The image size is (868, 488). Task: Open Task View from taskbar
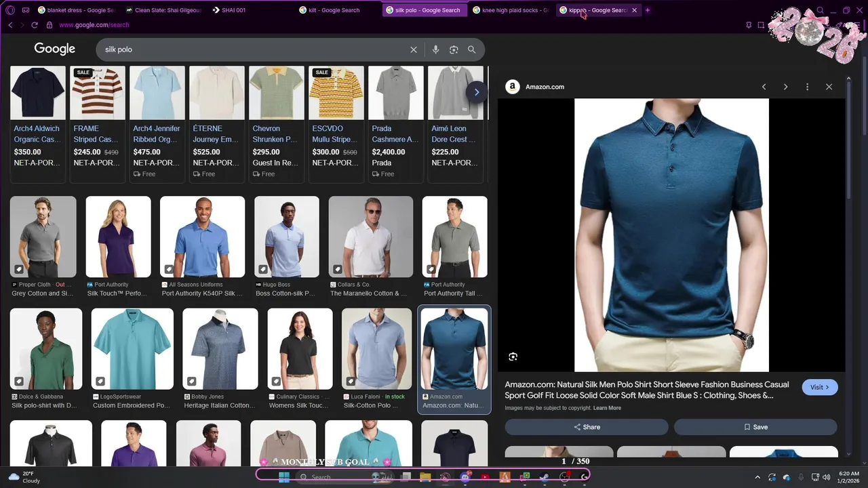click(x=406, y=476)
